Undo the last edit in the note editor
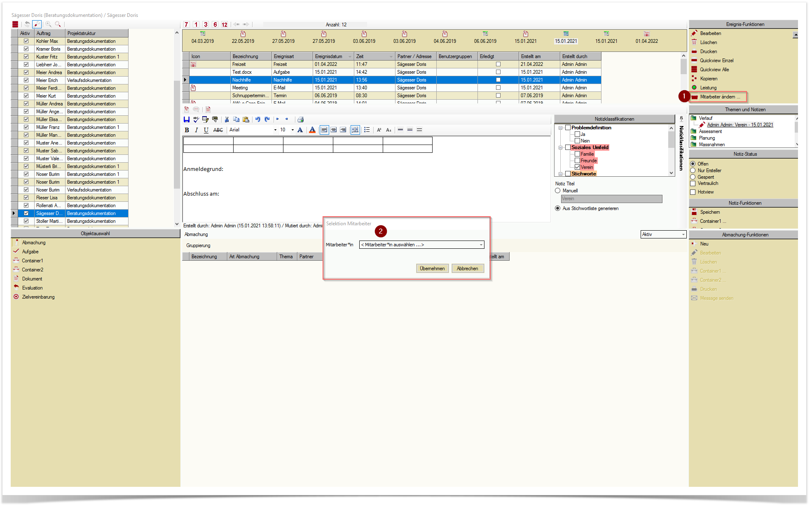812x507 pixels. (257, 119)
